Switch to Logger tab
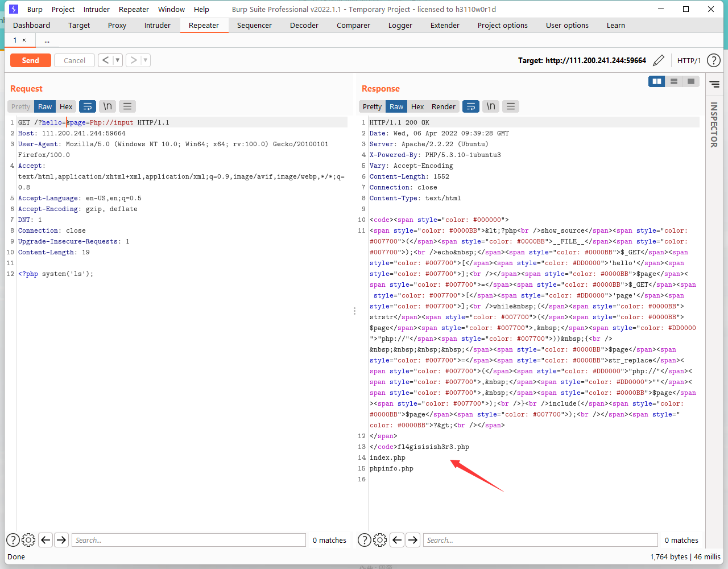 click(400, 25)
